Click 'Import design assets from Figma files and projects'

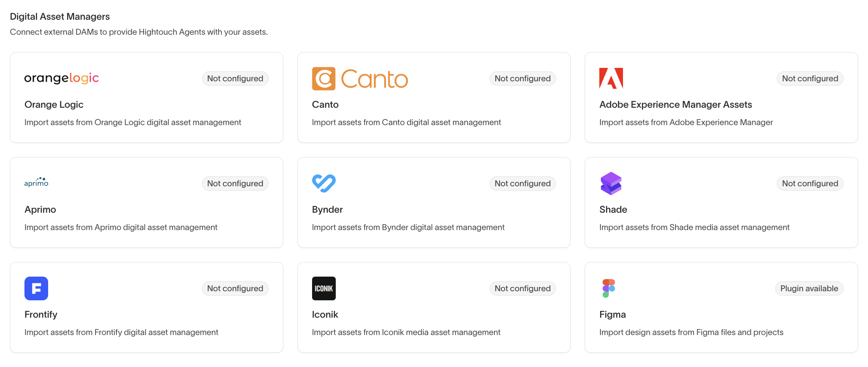691,332
